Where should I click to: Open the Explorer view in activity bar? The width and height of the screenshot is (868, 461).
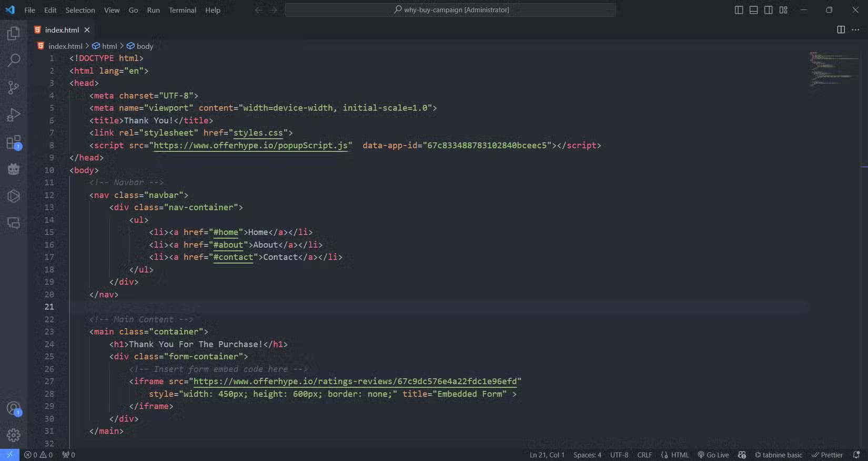pyautogui.click(x=14, y=34)
